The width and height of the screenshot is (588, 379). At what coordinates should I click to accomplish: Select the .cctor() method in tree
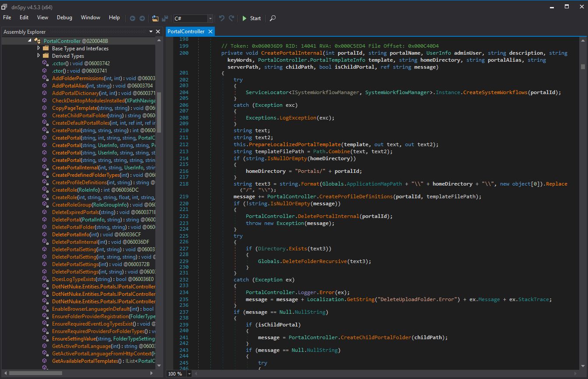pyautogui.click(x=81, y=63)
